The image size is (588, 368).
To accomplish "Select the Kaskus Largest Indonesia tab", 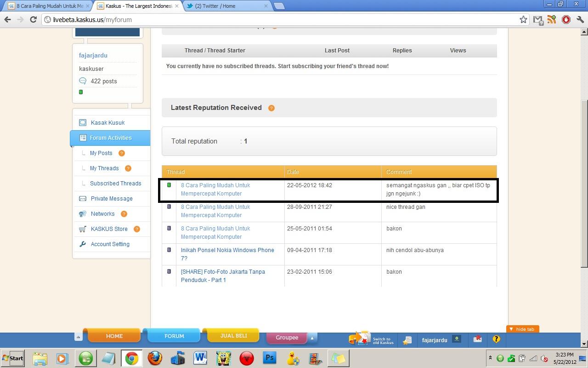I will (137, 6).
